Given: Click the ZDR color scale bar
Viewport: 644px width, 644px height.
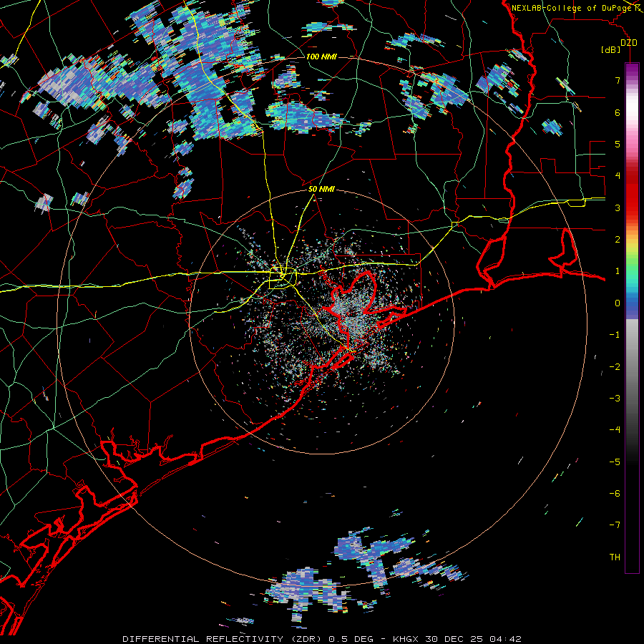Looking at the screenshot, I should (x=632, y=318).
